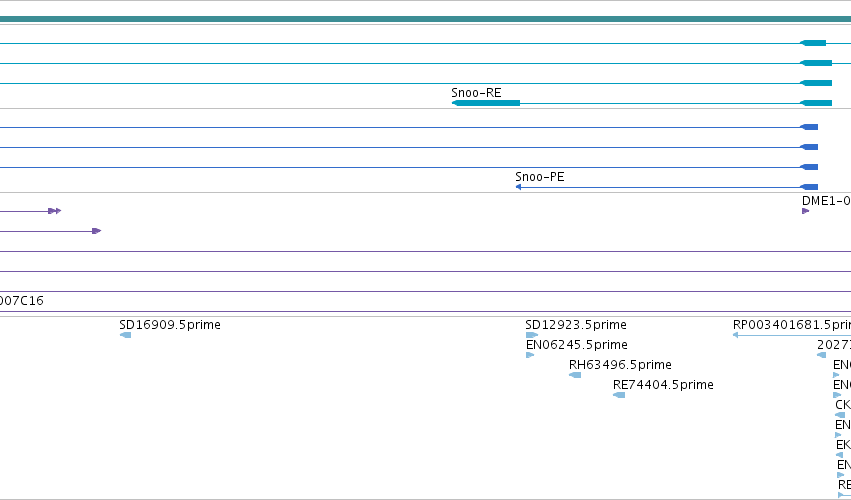Click the RP003401681.5prime feature label
The height and width of the screenshot is (500, 851).
pos(792,325)
